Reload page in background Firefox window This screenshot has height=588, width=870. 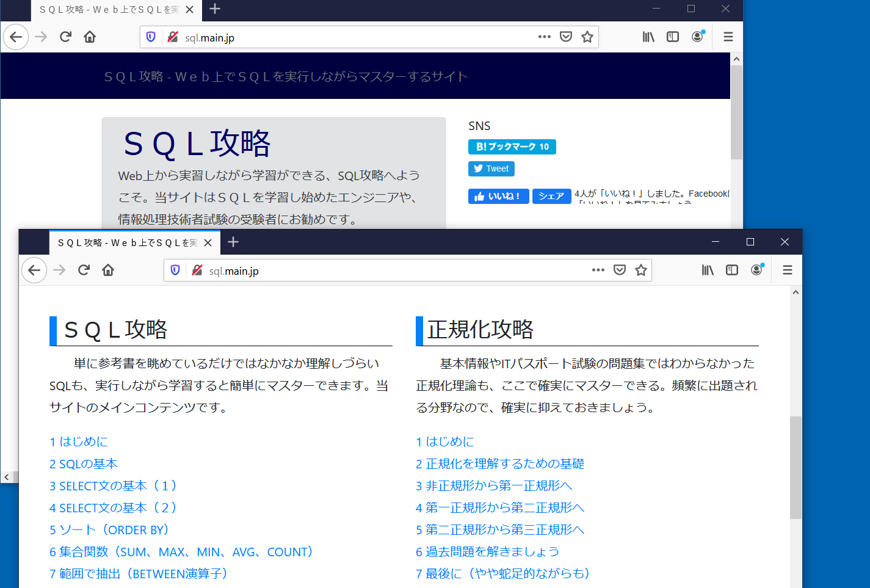[x=65, y=37]
